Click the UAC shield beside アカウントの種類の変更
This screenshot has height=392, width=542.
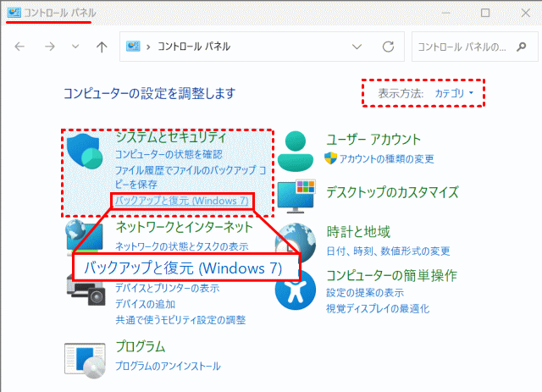point(331,158)
